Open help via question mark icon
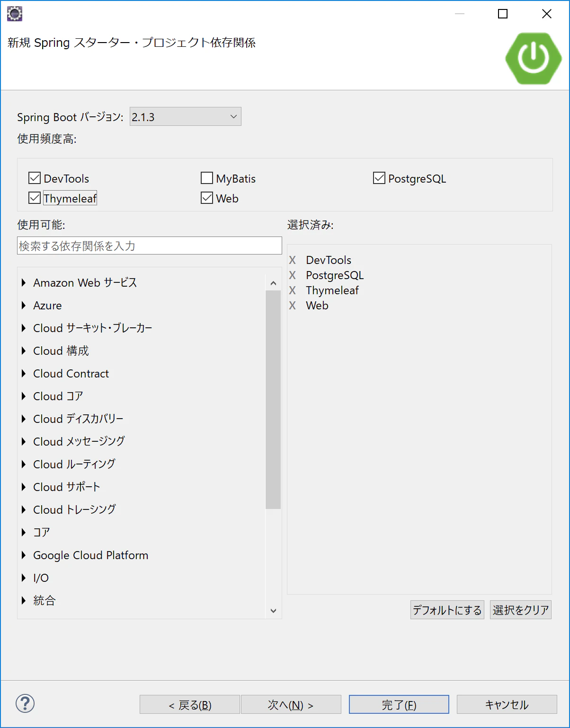The image size is (570, 728). tap(25, 703)
